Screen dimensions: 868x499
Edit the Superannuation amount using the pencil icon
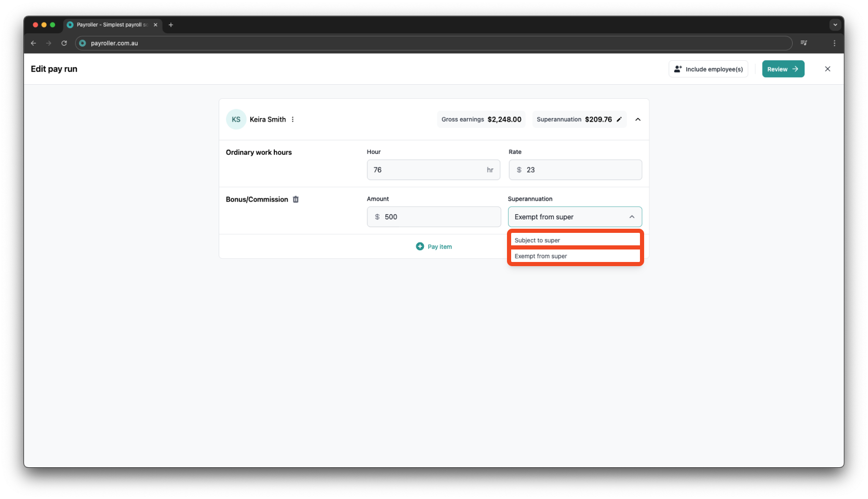coord(619,119)
